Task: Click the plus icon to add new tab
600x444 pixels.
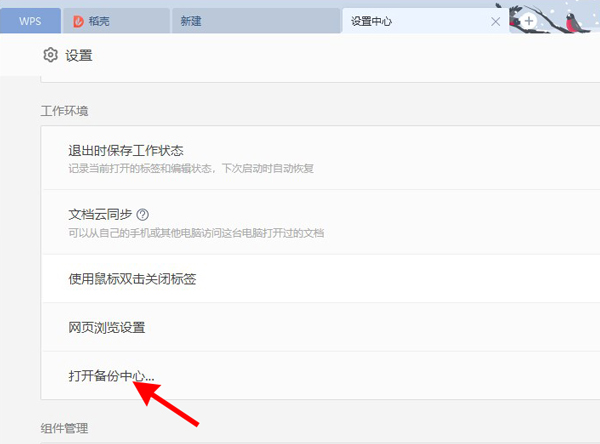Action: [529, 21]
